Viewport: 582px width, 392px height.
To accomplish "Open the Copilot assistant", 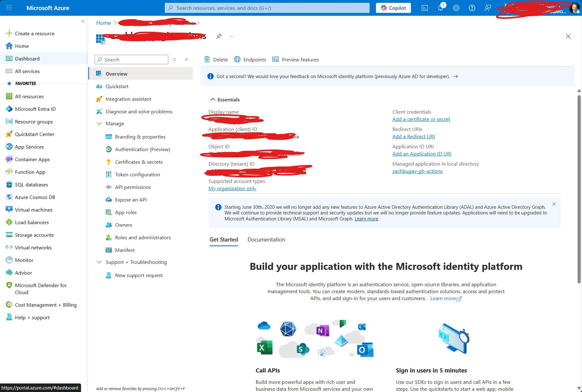I will 393,8.
